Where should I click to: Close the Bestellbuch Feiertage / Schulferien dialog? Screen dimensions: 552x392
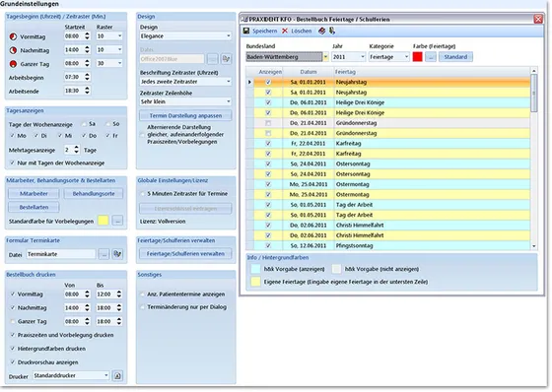[538, 19]
